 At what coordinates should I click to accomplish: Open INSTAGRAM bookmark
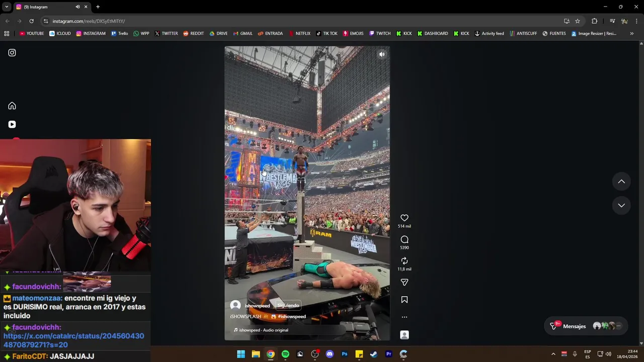(x=91, y=34)
